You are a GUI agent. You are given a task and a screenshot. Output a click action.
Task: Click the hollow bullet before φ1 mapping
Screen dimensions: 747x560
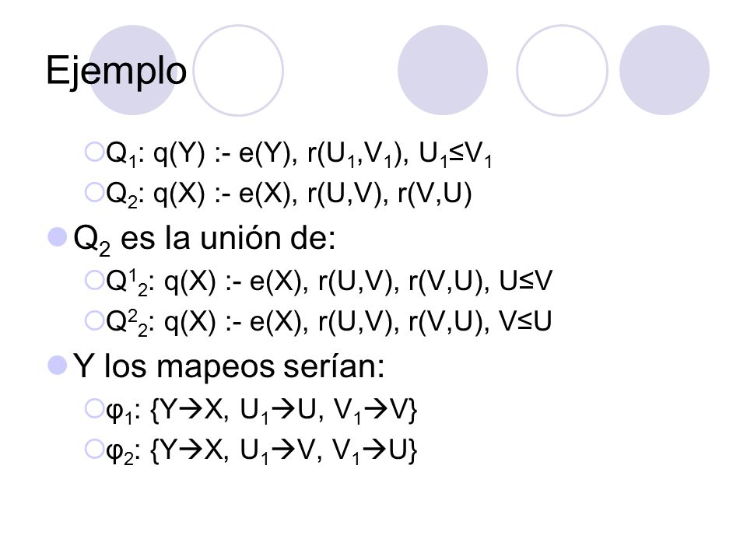94,408
